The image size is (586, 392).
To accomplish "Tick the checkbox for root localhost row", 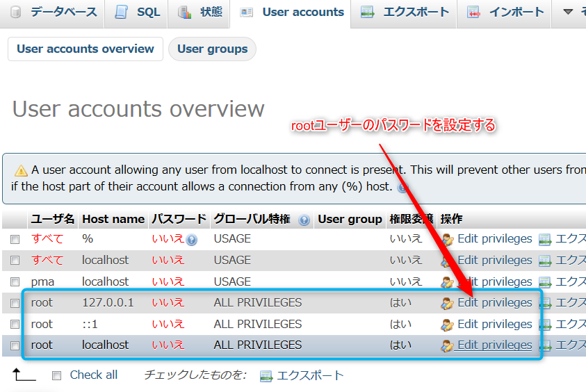I will point(15,345).
